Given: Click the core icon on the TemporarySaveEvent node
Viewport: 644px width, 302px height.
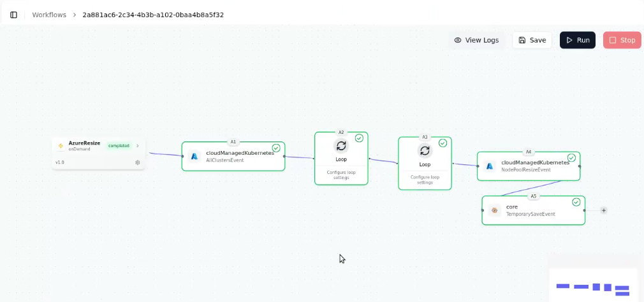Looking at the screenshot, I should point(494,210).
